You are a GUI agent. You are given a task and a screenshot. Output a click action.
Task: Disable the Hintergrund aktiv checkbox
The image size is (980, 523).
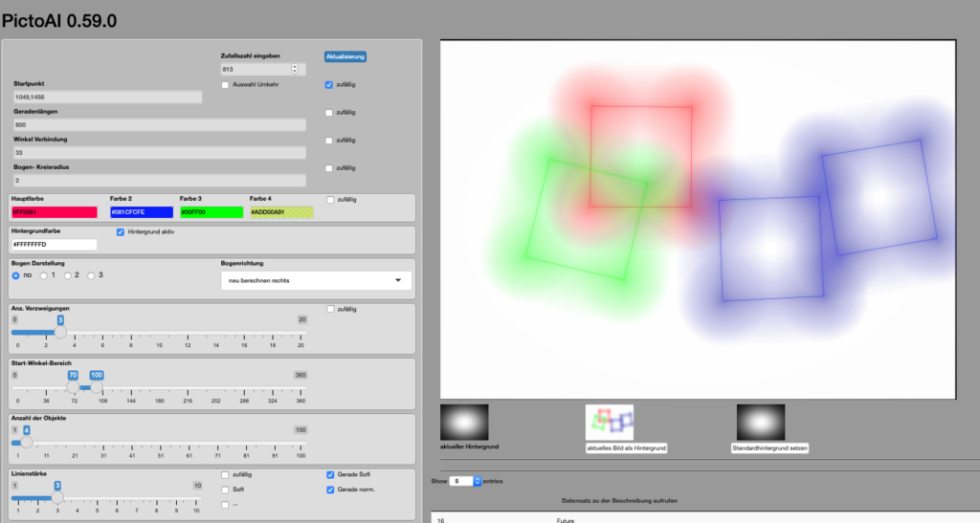coord(120,231)
